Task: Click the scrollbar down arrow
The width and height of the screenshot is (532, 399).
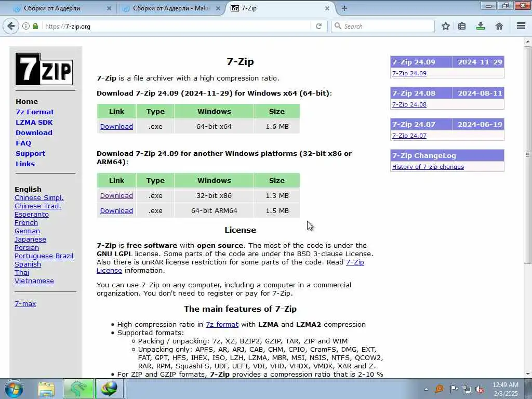Action: 528,374
